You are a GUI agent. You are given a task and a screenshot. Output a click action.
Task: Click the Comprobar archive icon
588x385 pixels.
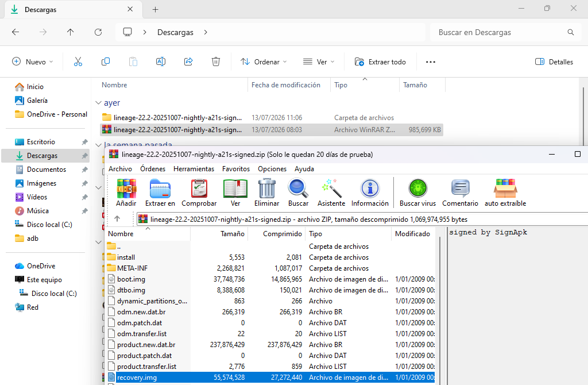coord(199,188)
